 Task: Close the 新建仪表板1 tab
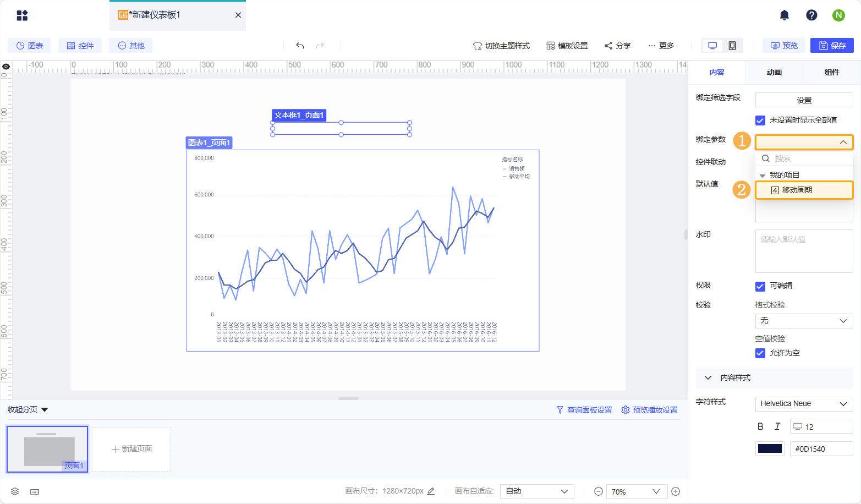238,15
